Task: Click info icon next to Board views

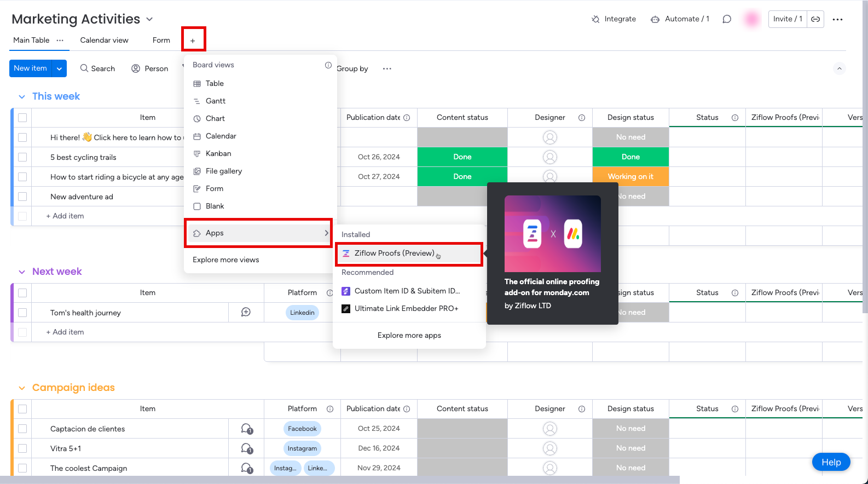Action: (328, 65)
